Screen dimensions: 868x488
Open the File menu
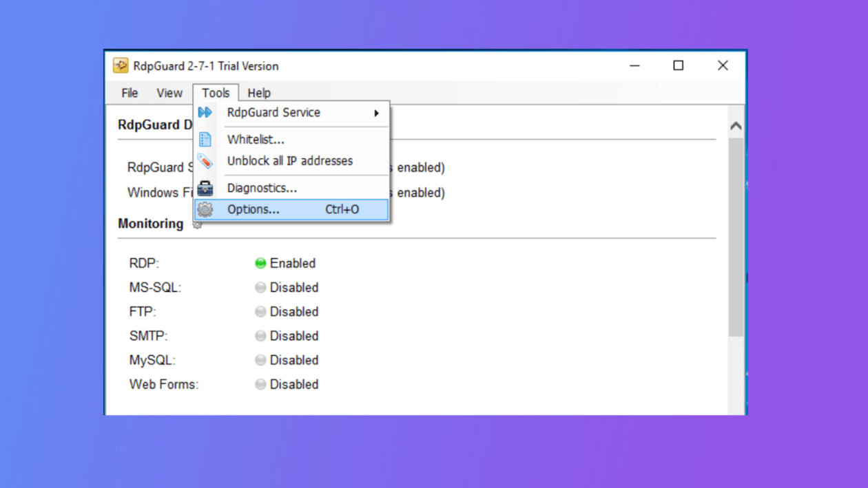tap(130, 93)
